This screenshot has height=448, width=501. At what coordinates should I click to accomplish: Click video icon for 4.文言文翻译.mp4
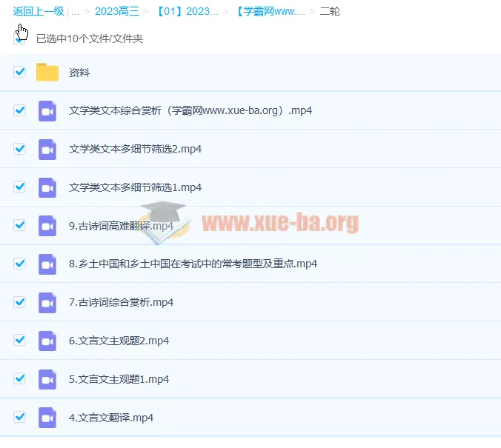[x=47, y=418]
